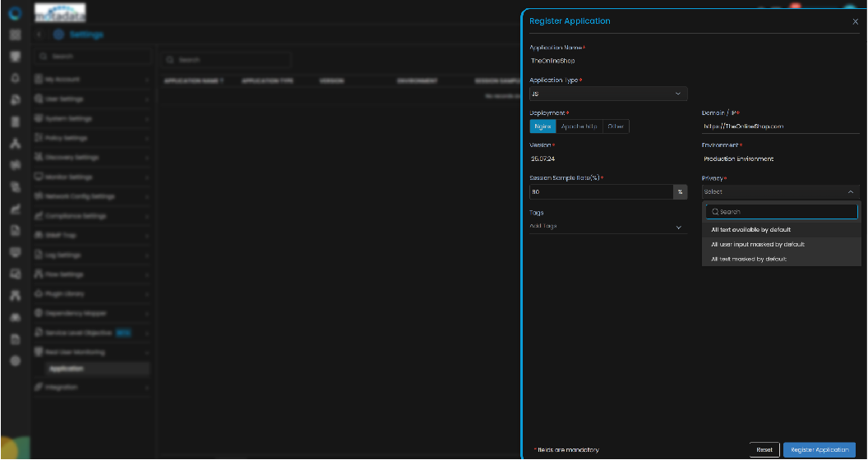Close the Register Application panel
Screen dimensions: 868x460
[x=856, y=21]
